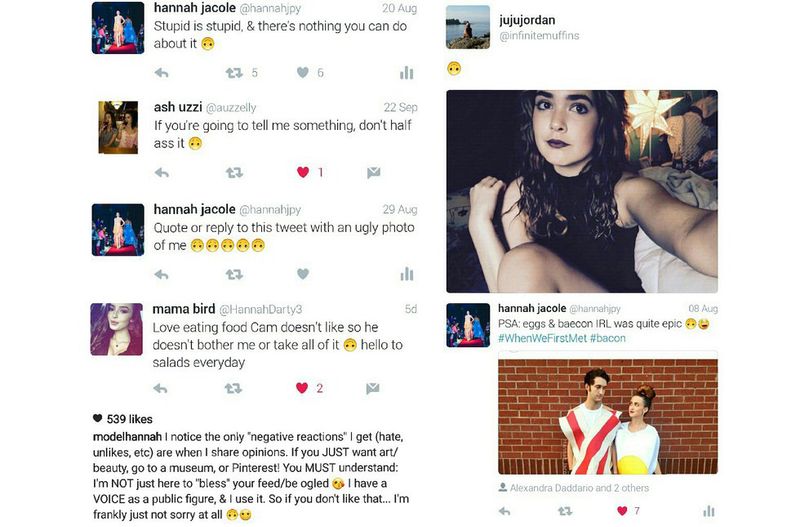Send ash uzzi's tweet via direct message
This screenshot has width=800, height=527.
coord(373,172)
